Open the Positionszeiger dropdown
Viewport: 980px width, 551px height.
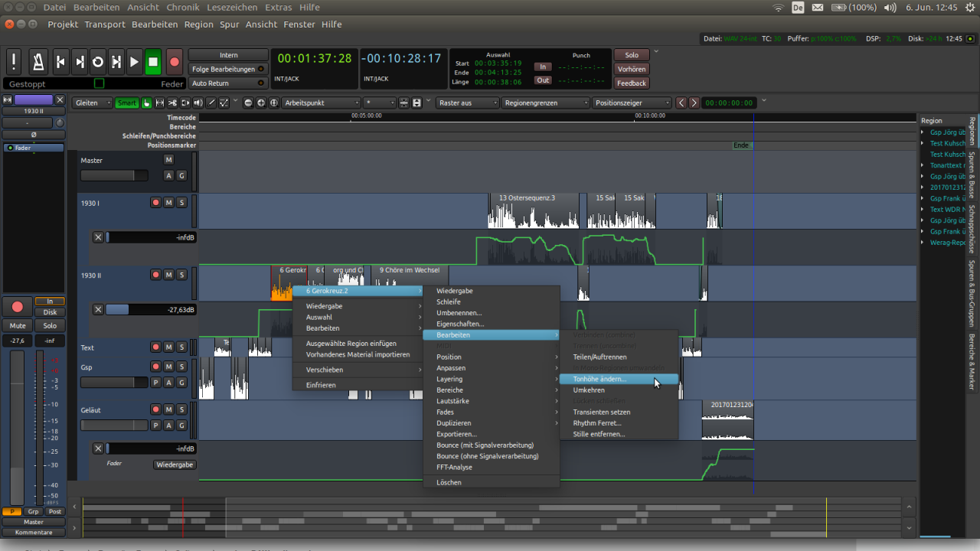pos(632,103)
